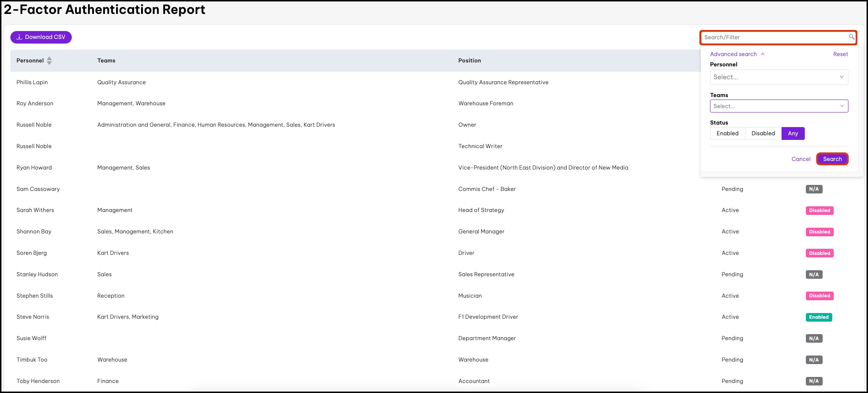The image size is (868, 393).
Task: Select the Any status filter option
Action: pyautogui.click(x=793, y=133)
